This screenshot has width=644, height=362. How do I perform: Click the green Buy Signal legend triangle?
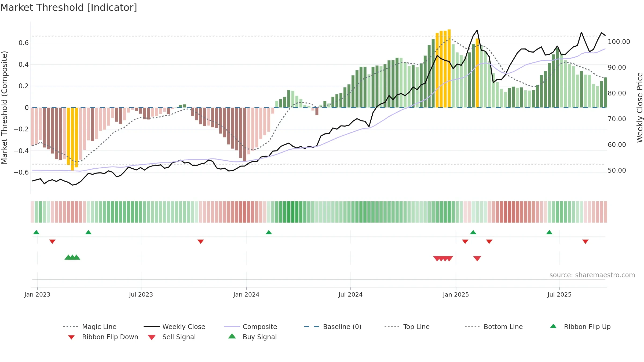(x=232, y=336)
